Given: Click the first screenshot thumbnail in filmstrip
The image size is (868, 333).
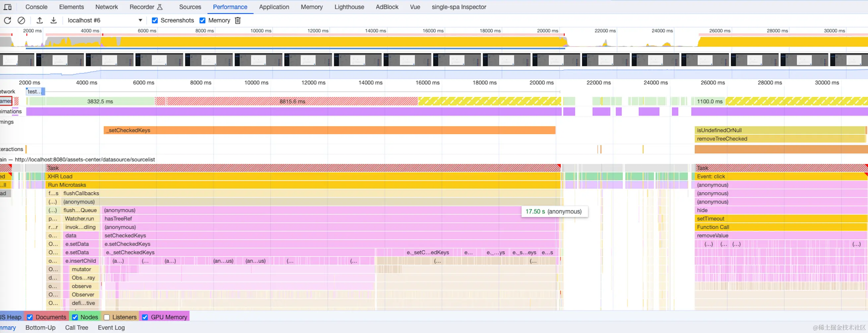Looking at the screenshot, I should [17, 60].
